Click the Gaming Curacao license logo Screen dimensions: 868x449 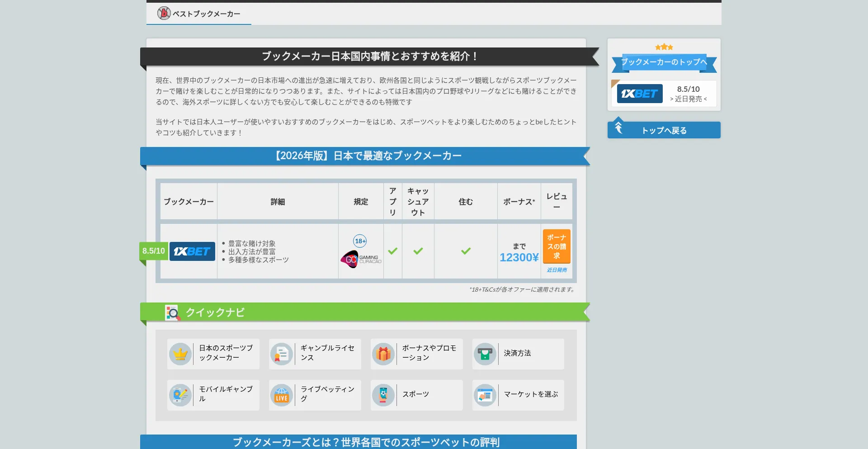coord(361,260)
